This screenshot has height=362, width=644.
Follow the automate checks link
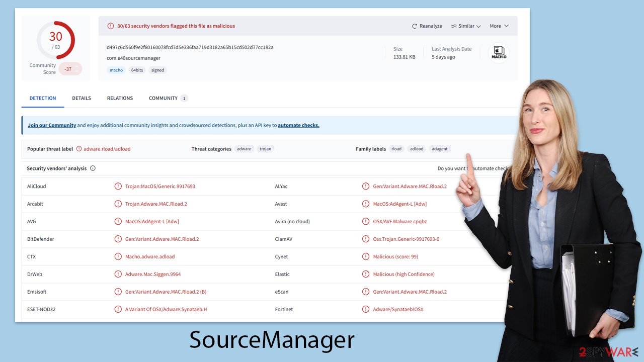point(298,125)
